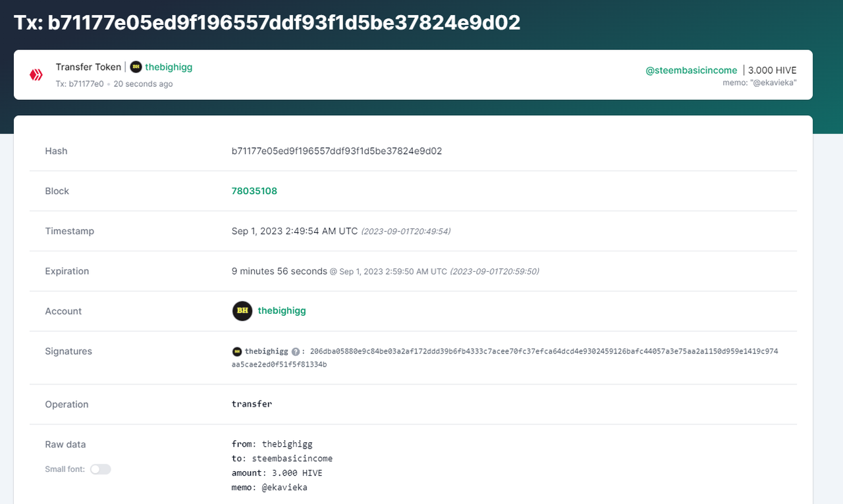The width and height of the screenshot is (843, 504).
Task: Open thebighigg link in header card
Action: tap(169, 67)
